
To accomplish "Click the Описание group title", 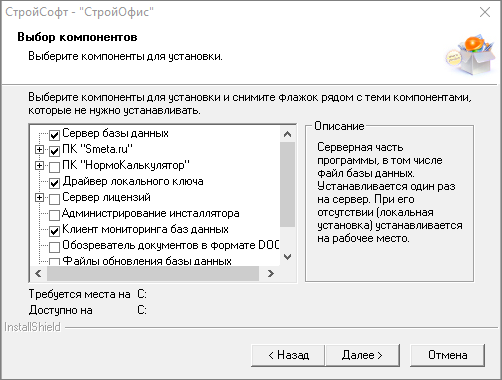I will coord(339,126).
